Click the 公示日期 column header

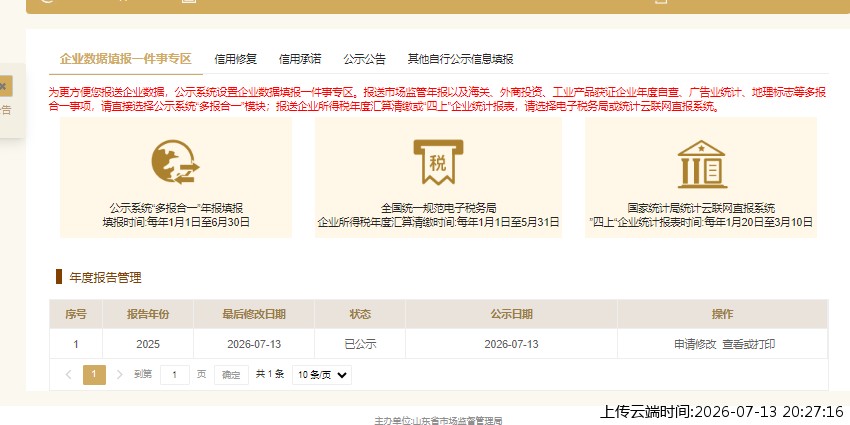(511, 314)
